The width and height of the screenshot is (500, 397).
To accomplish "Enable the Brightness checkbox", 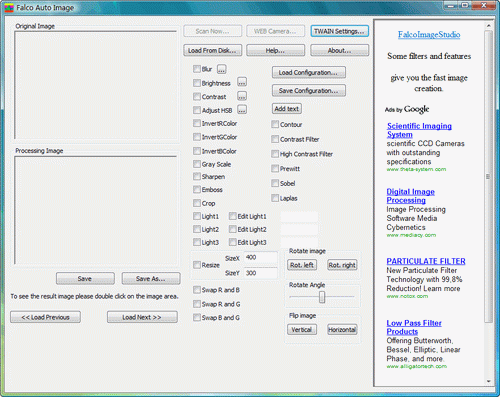I will click(x=197, y=83).
